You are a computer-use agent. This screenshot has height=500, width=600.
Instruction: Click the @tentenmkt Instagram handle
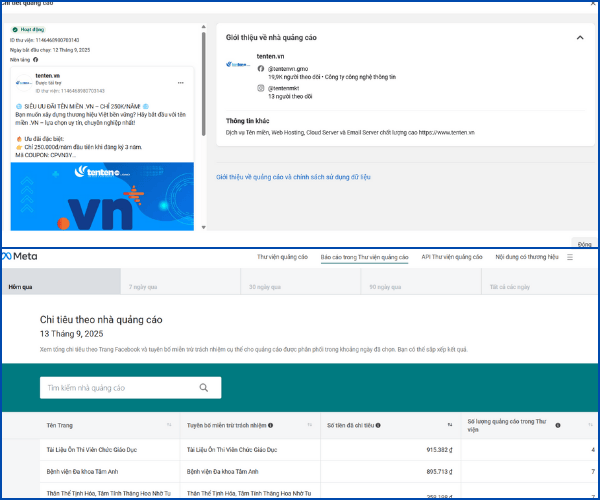[283, 88]
